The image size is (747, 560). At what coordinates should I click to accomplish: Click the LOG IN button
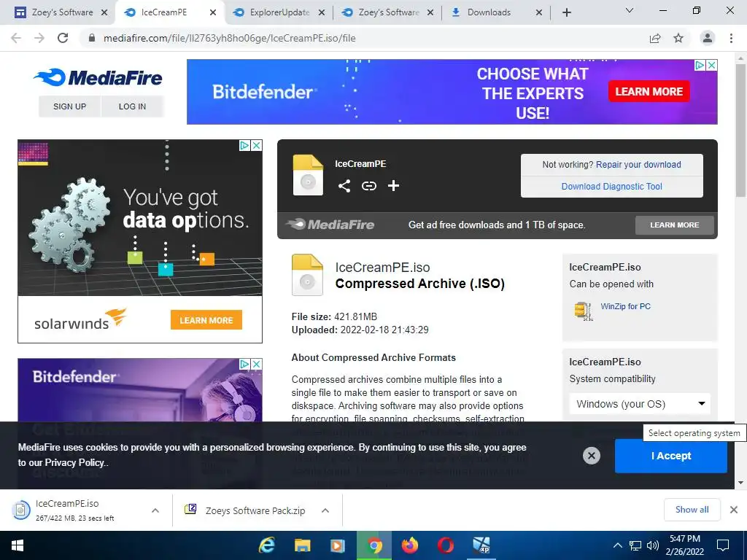[132, 106]
